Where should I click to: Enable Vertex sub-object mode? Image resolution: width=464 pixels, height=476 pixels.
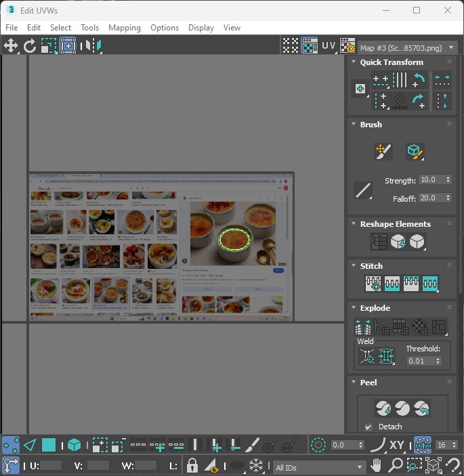point(11,445)
